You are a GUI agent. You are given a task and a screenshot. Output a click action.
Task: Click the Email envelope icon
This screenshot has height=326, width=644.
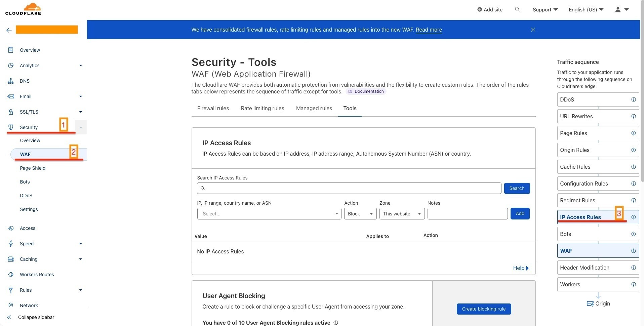pos(11,96)
